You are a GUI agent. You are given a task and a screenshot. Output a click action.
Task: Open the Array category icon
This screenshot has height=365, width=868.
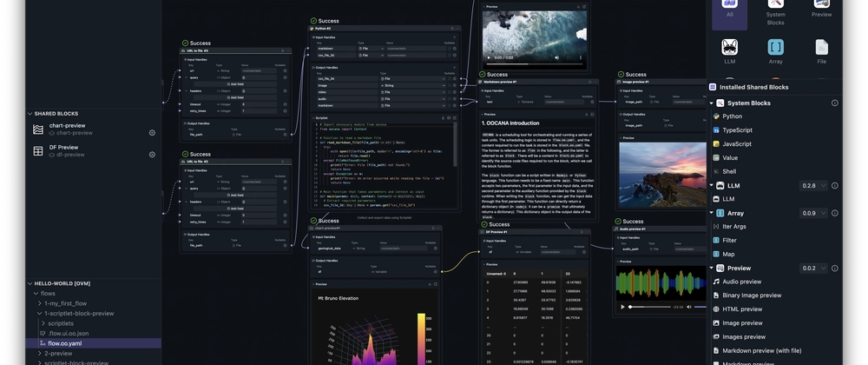click(775, 47)
